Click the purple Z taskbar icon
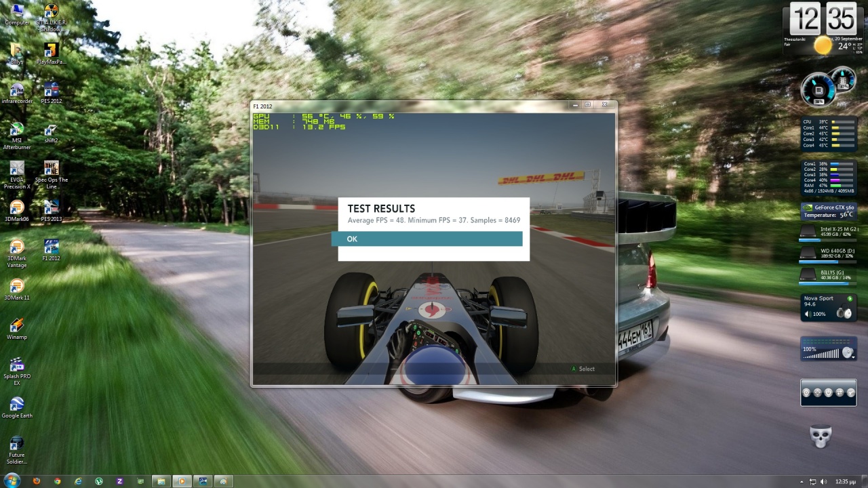Screen dimensions: 868x488 tap(120, 481)
